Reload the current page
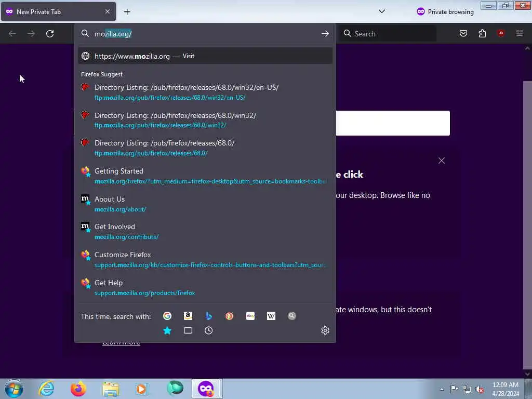 [50, 34]
